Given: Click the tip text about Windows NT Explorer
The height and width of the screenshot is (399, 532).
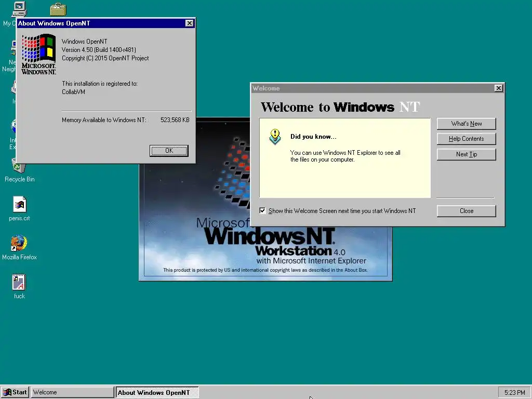Looking at the screenshot, I should [345, 156].
